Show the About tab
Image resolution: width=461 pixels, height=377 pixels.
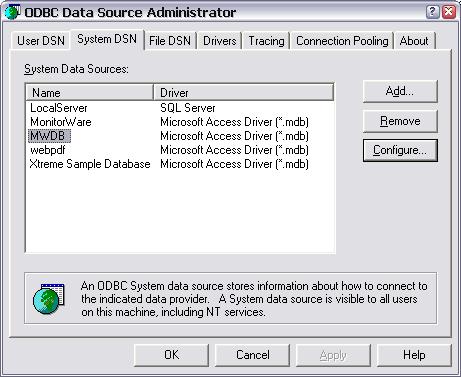point(414,41)
